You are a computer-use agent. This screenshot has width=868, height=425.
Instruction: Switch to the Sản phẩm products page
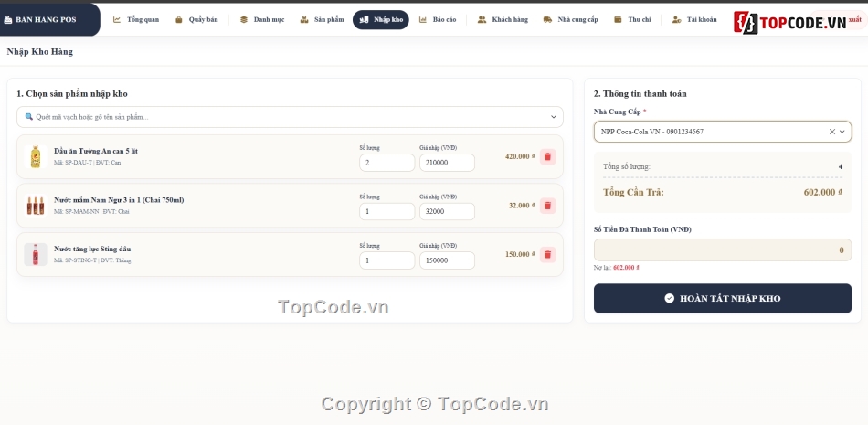coord(322,19)
